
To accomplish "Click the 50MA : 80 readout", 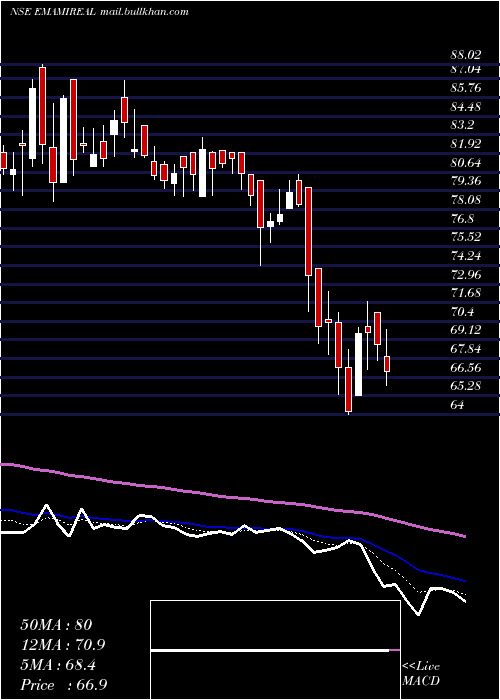I will tap(56, 625).
